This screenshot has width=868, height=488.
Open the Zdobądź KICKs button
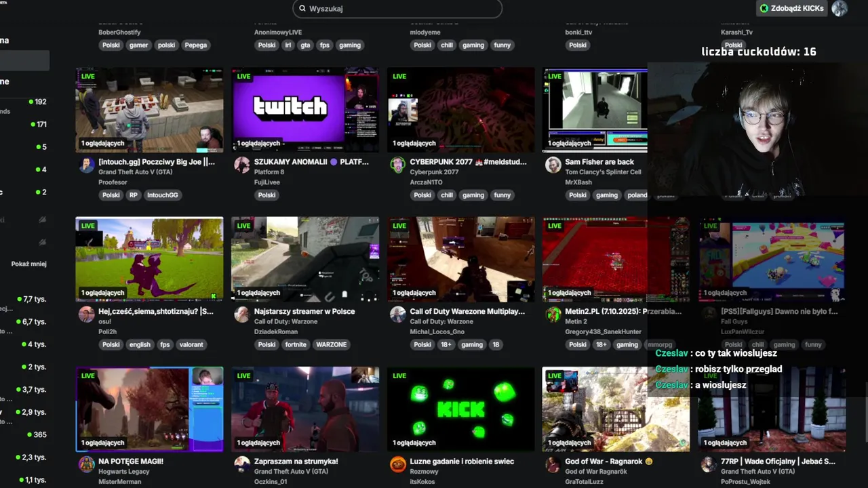pyautogui.click(x=791, y=8)
